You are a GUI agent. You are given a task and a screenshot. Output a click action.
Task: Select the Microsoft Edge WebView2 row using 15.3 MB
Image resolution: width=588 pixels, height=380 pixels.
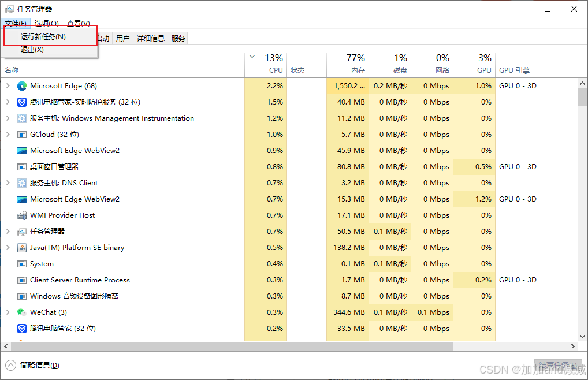coord(351,199)
